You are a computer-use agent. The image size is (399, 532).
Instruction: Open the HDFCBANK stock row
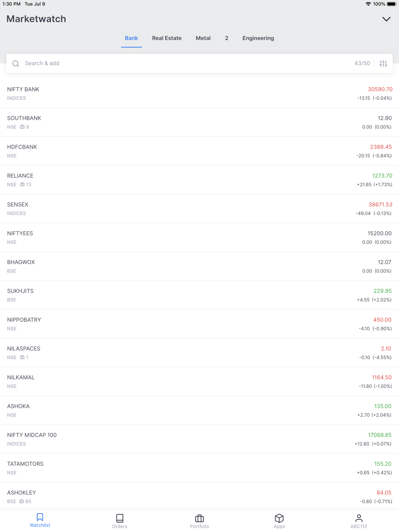point(199,151)
